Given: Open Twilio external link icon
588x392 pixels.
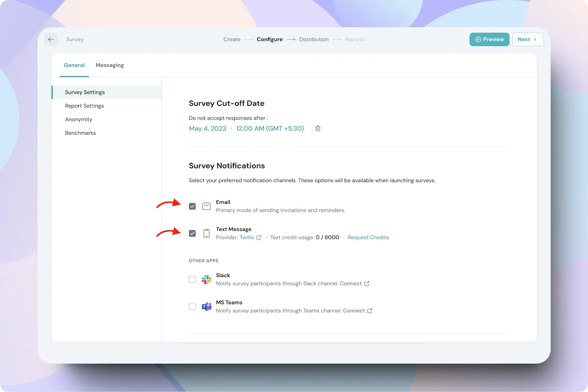Looking at the screenshot, I should (x=259, y=238).
